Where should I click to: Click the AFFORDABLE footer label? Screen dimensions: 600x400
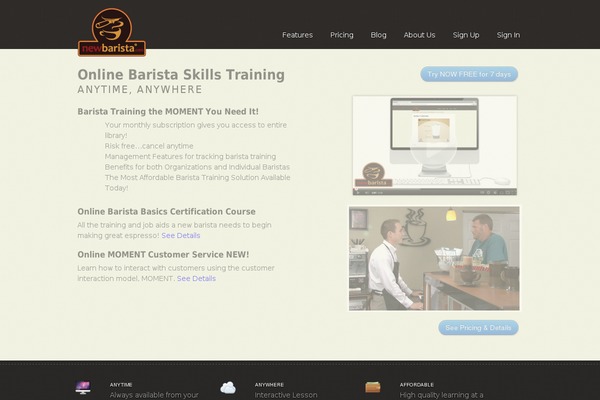[x=417, y=385]
